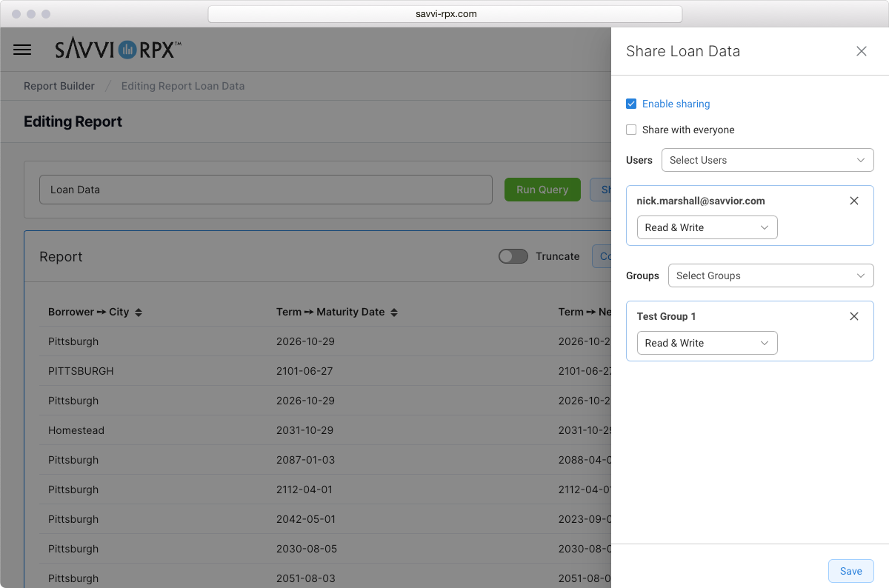Remove nick.marshall@savvior.com from shared users

(853, 201)
